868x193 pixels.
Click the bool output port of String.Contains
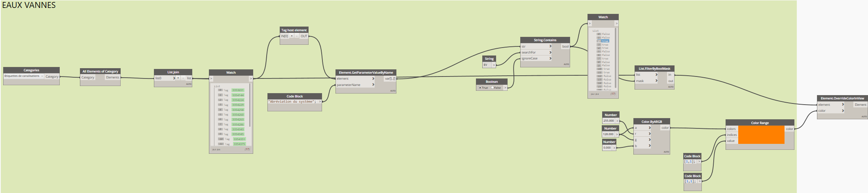pos(565,46)
